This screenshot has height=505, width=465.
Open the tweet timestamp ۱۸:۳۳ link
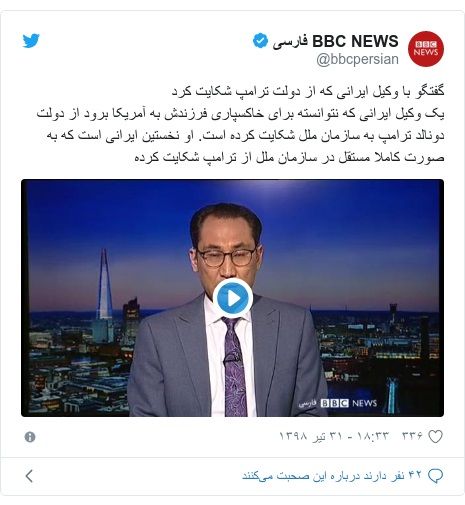(373, 436)
